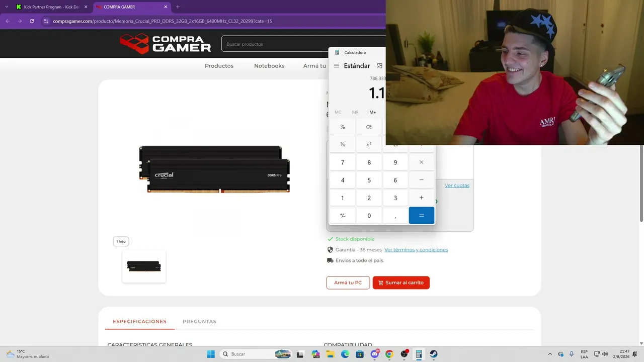Click the M+ memory add button
Viewport: 644px width, 362px height.
tap(373, 112)
